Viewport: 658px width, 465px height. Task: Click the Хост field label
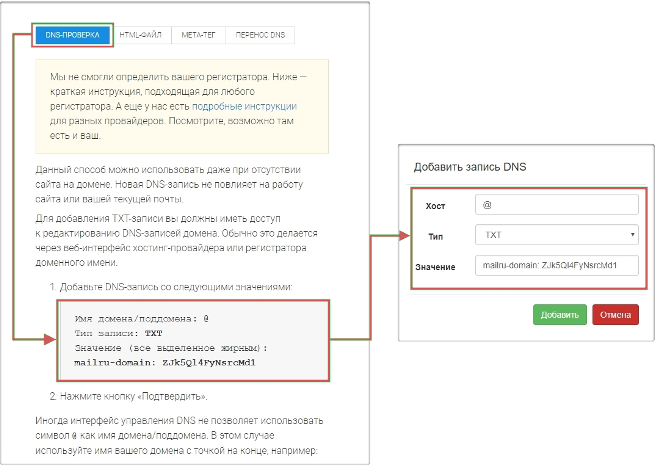tap(434, 205)
